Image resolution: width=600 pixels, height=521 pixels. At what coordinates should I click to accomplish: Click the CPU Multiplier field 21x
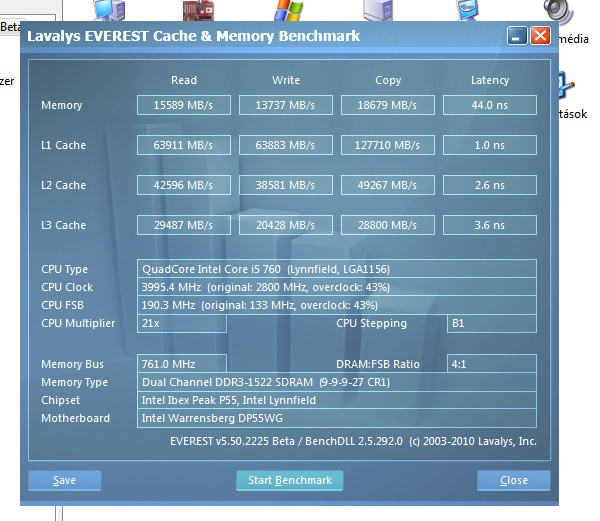(182, 323)
